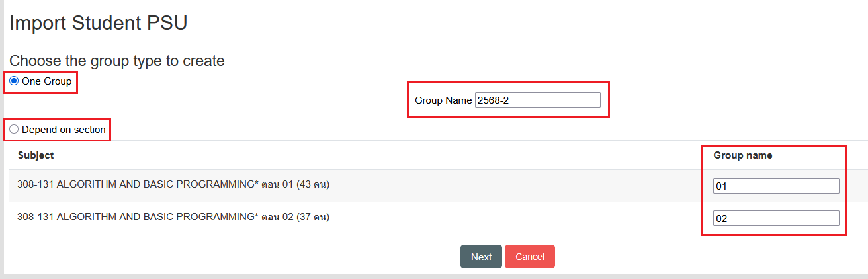The height and width of the screenshot is (279, 868).
Task: Click the Group name column header
Action: pos(742,155)
